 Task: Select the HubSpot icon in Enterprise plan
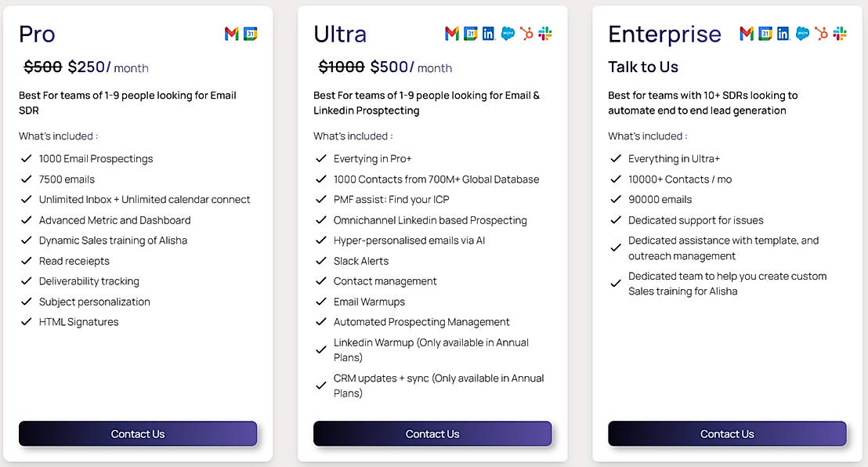(821, 34)
